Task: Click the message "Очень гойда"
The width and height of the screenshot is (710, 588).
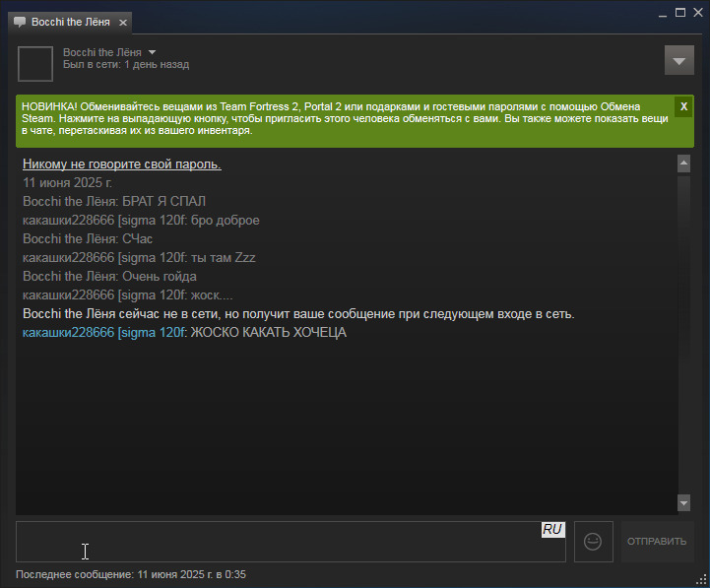Action: click(x=160, y=277)
